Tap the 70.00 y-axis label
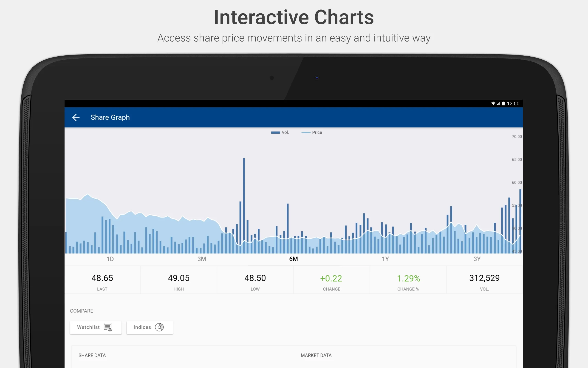 point(517,137)
